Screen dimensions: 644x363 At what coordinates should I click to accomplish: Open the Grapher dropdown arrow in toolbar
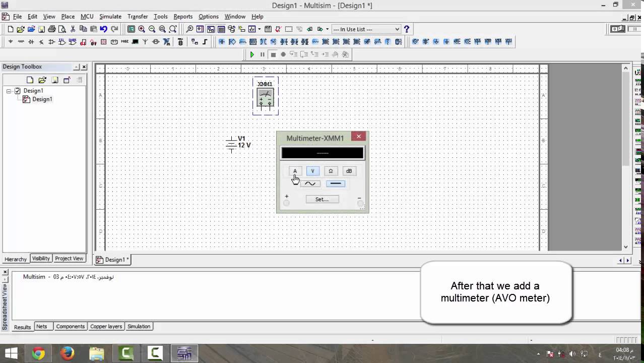259,29
